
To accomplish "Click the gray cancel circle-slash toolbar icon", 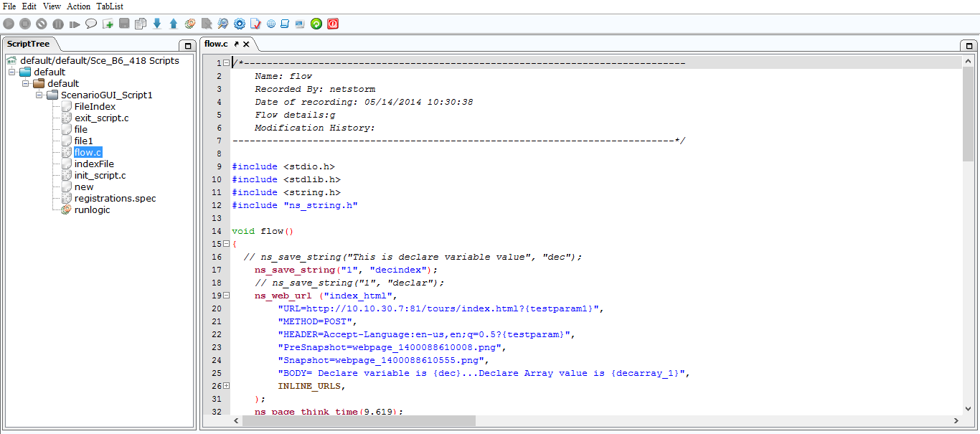I will click(42, 24).
